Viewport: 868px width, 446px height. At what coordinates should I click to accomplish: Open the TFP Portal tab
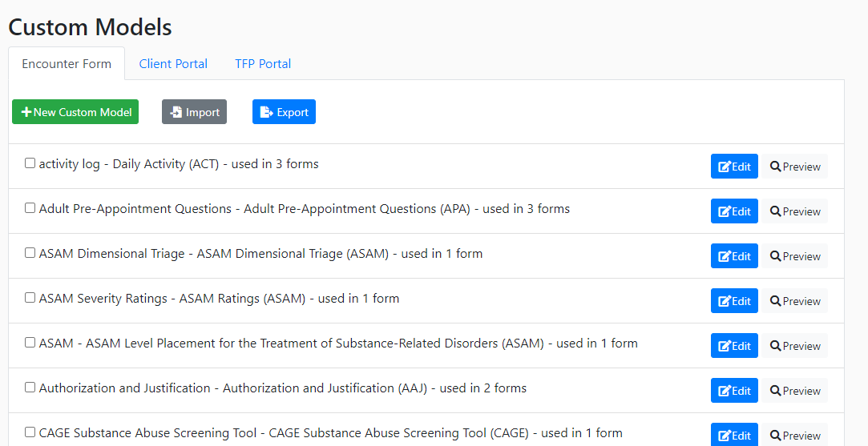263,63
